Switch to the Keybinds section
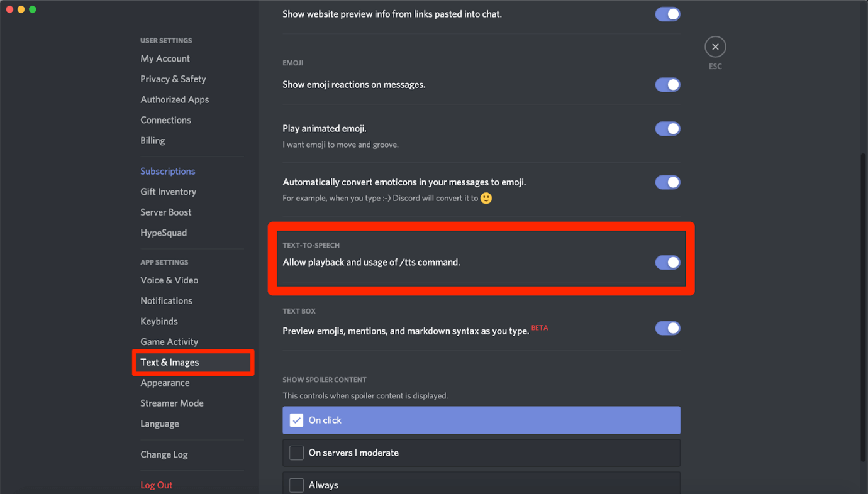This screenshot has width=868, height=494. (159, 321)
